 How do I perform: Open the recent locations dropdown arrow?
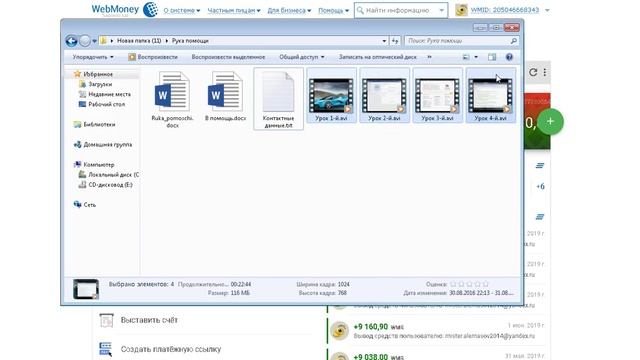point(94,41)
